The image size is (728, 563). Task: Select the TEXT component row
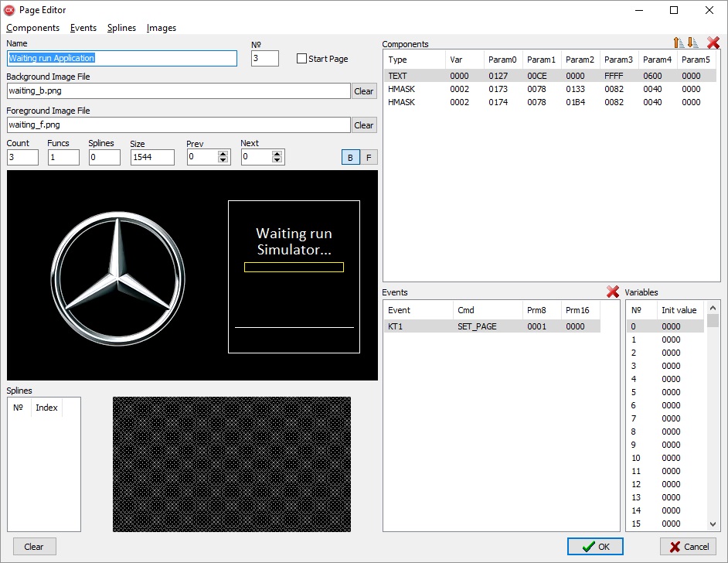(x=549, y=76)
